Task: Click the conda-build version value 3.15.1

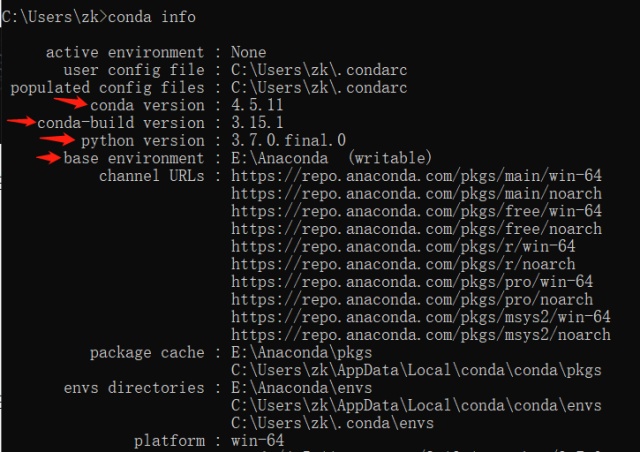Action: click(x=257, y=123)
